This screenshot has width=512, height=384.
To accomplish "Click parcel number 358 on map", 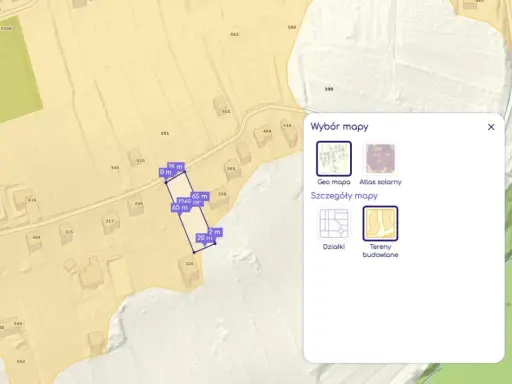I will 222,194.
